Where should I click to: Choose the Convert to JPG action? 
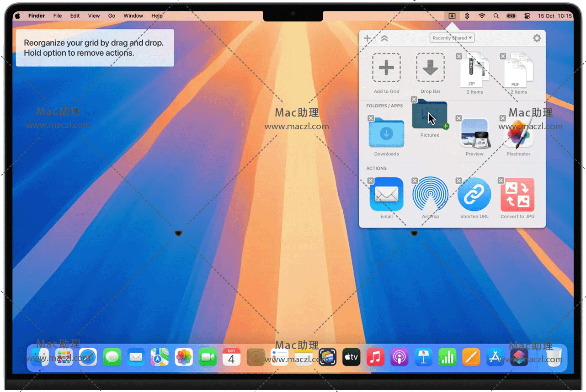(x=517, y=194)
